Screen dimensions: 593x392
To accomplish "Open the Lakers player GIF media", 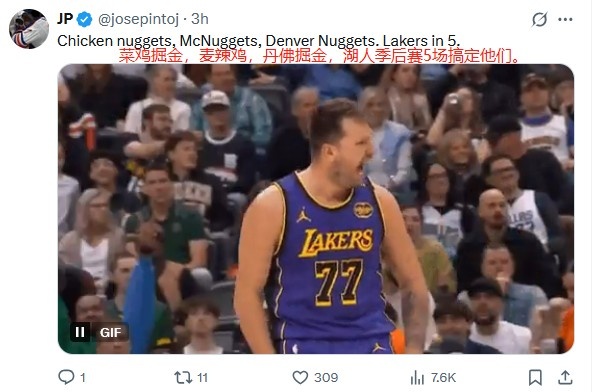I will 316,209.
